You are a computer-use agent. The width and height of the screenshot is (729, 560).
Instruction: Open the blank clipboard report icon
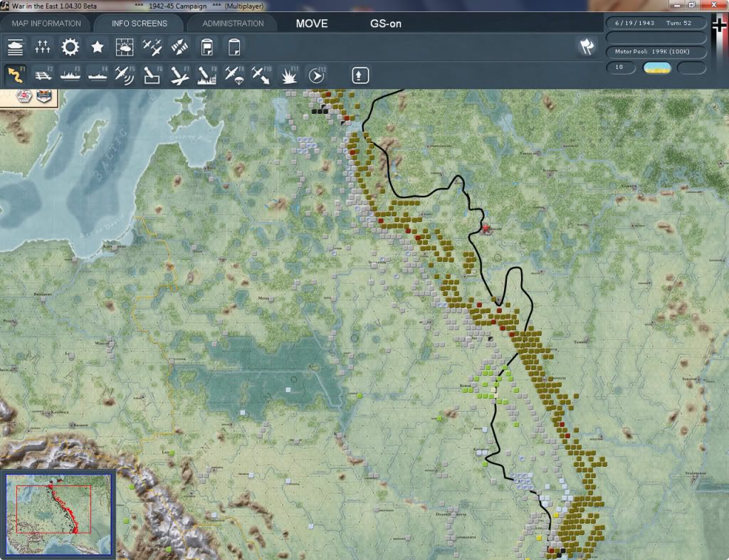click(x=234, y=47)
